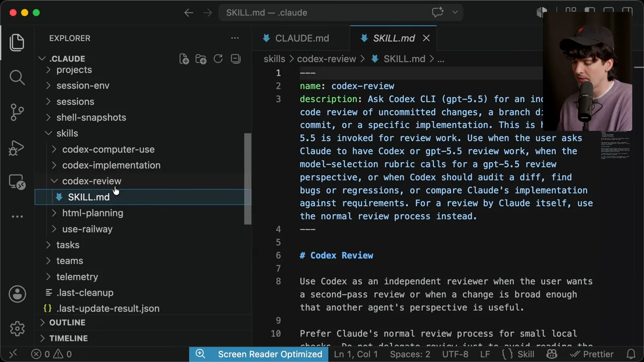The image size is (644, 362).
Task: Open the chat dropdown arrow in title bar
Action: 455,12
